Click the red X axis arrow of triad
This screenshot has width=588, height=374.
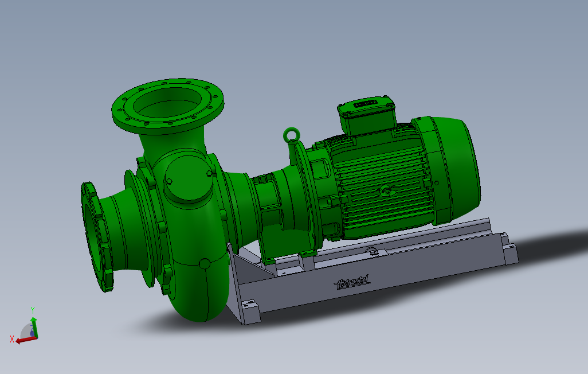[x=25, y=340]
